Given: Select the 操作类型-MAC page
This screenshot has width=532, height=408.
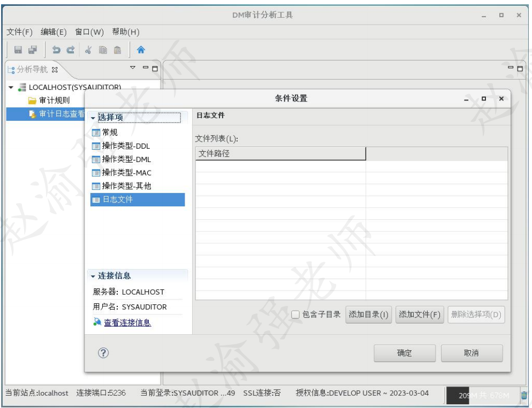Looking at the screenshot, I should point(121,173).
